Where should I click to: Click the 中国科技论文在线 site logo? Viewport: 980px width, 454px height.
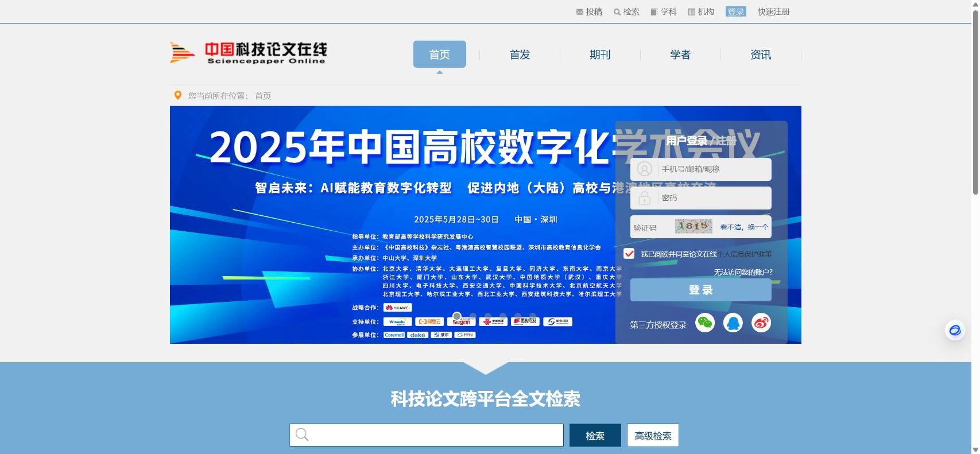(248, 53)
